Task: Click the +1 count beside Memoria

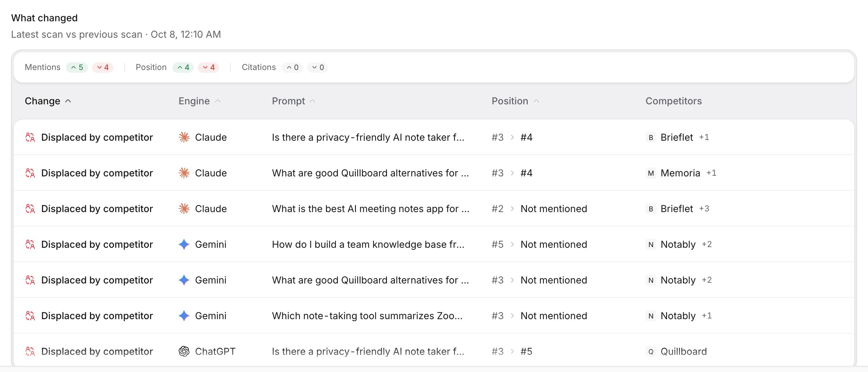Action: tap(711, 173)
